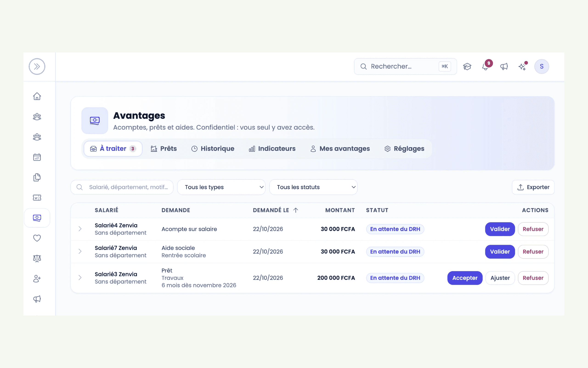Switch to the Indicateurs tab
This screenshot has height=368, width=588.
tap(272, 149)
